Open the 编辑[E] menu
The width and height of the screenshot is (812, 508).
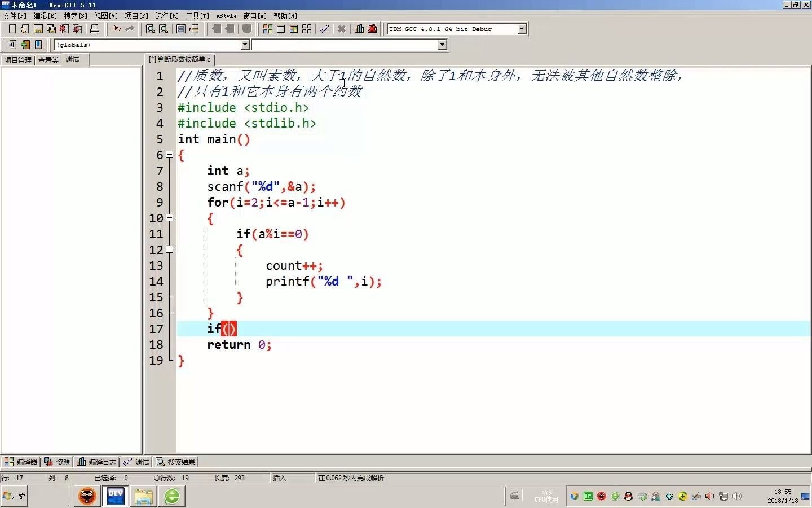coord(45,16)
